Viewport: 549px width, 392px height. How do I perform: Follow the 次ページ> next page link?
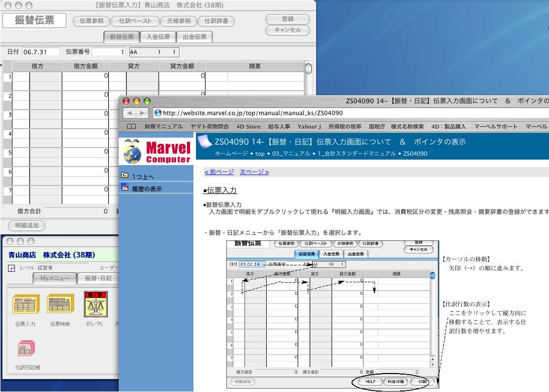point(254,172)
